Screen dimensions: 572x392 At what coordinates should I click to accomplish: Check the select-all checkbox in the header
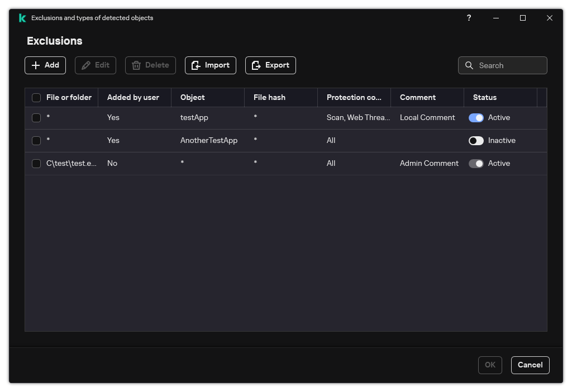(36, 97)
